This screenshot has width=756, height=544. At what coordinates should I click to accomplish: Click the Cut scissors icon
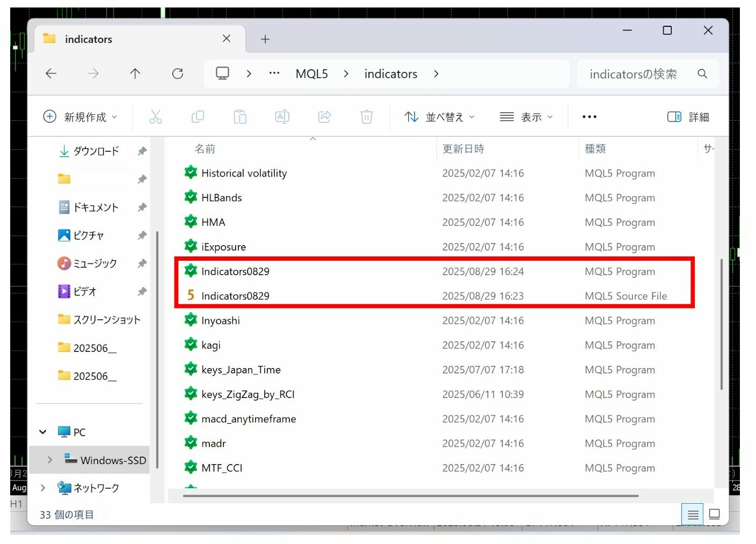click(155, 117)
